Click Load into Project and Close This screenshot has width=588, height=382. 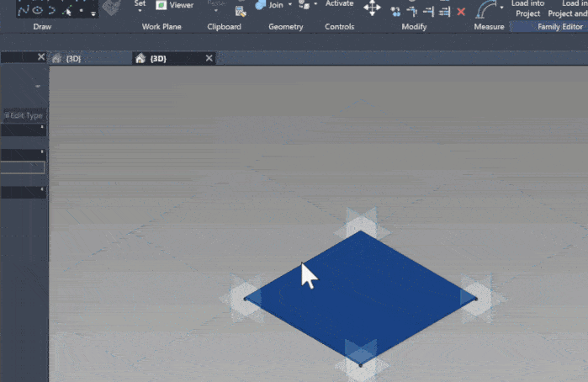point(567,8)
